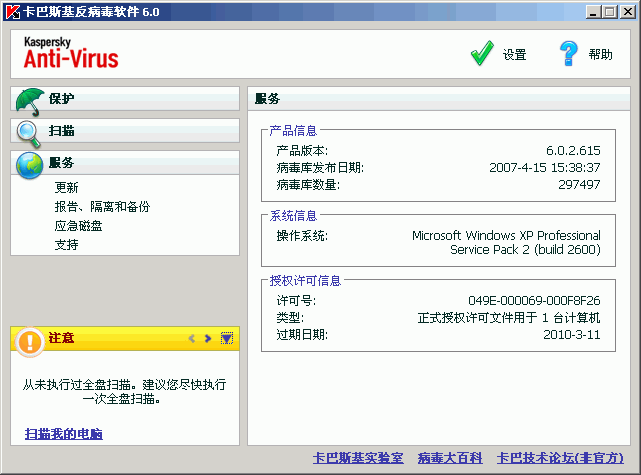
Task: Click the 产品信息 group title
Action: 293,130
